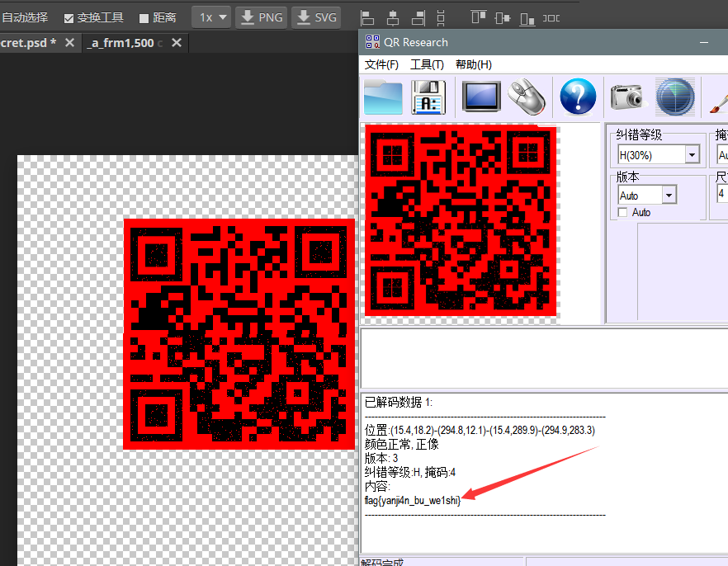The width and height of the screenshot is (728, 566).
Task: Minimize the QR Research window
Action: click(x=704, y=42)
